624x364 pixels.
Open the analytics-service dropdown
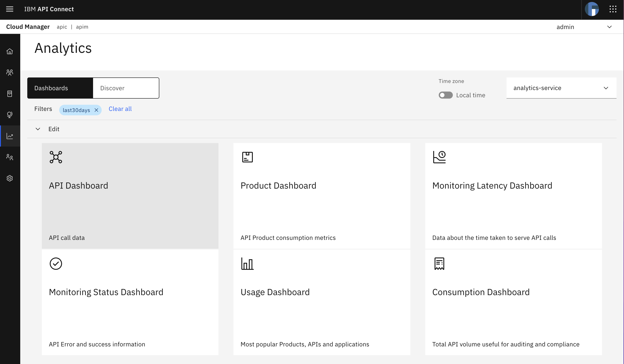(x=561, y=88)
